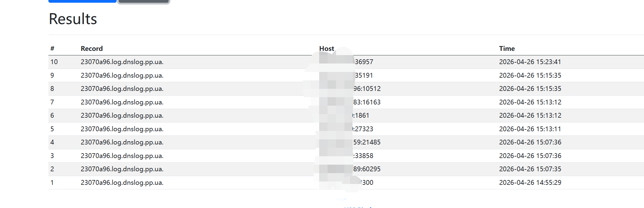Click the timestamp 2026-04-26 15:13:11
The height and width of the screenshot is (208, 644).
coord(530,129)
